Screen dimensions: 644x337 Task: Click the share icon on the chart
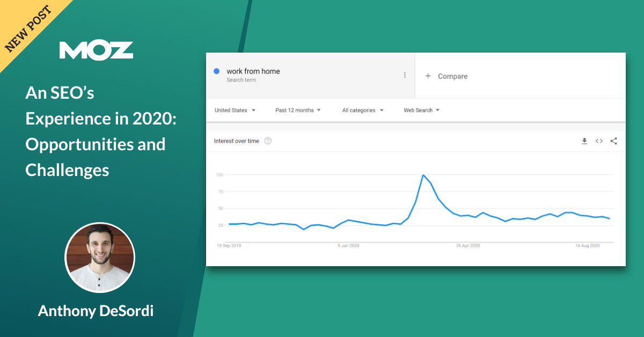point(614,141)
